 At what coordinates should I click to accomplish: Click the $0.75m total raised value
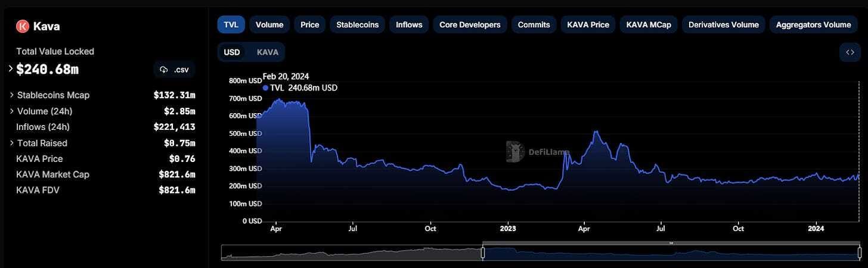click(x=179, y=143)
